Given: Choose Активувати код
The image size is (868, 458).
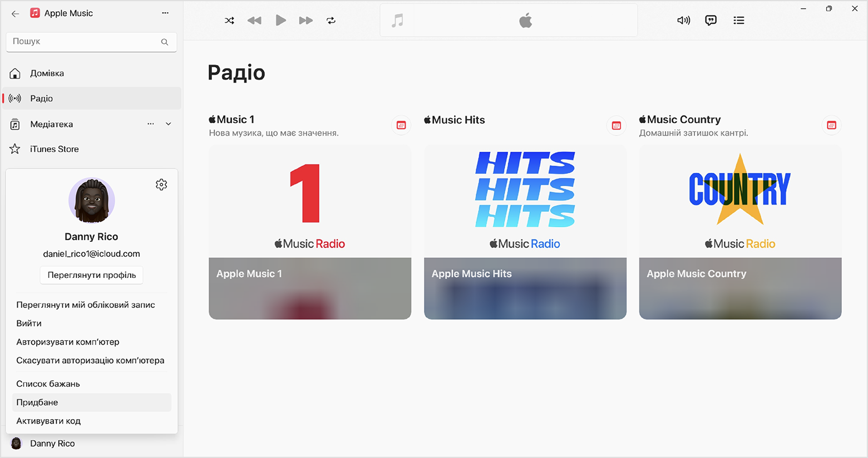Looking at the screenshot, I should click(x=92, y=421).
